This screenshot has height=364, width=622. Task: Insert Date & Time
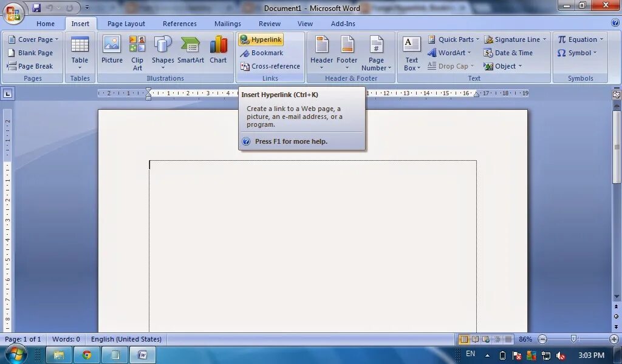[508, 53]
